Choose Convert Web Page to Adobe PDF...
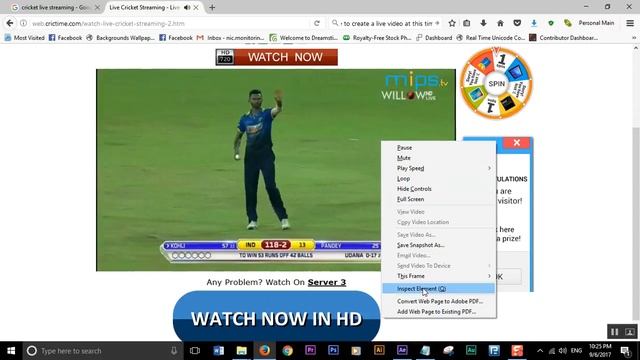The width and height of the screenshot is (640, 360). (439, 301)
